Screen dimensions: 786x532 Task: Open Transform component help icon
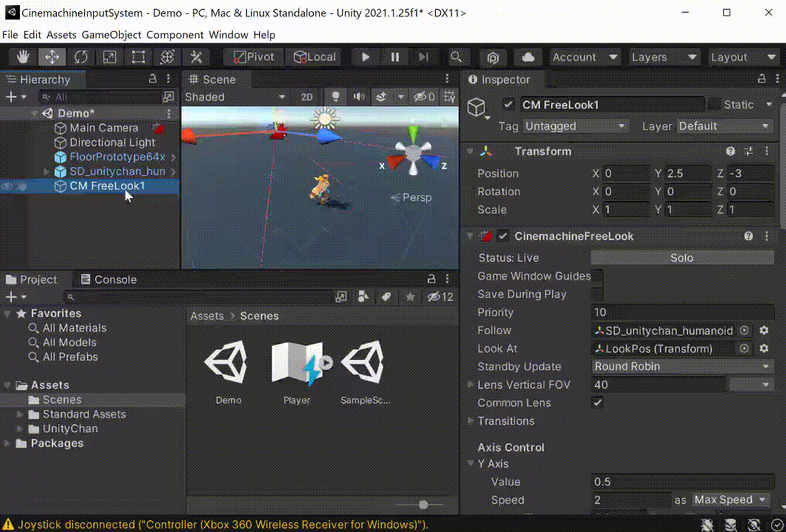click(731, 151)
